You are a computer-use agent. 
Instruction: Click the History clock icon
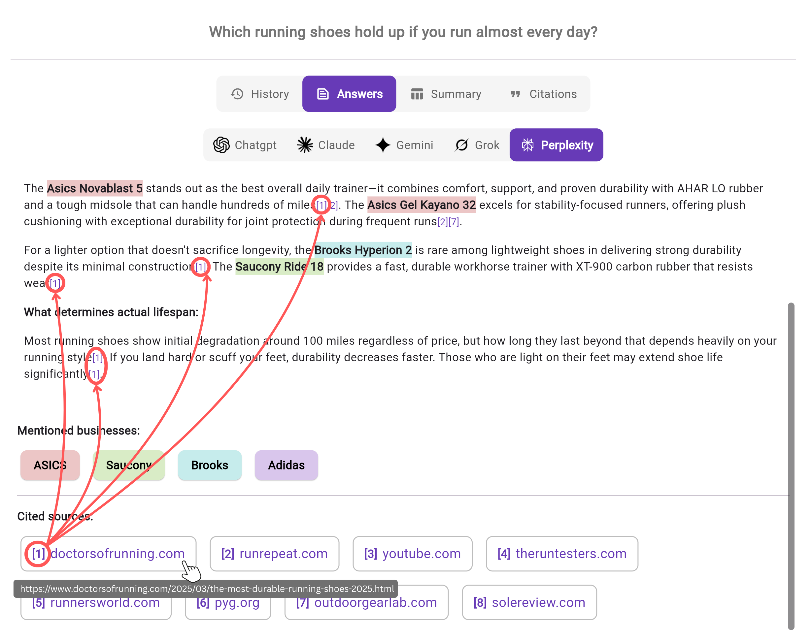pos(237,94)
